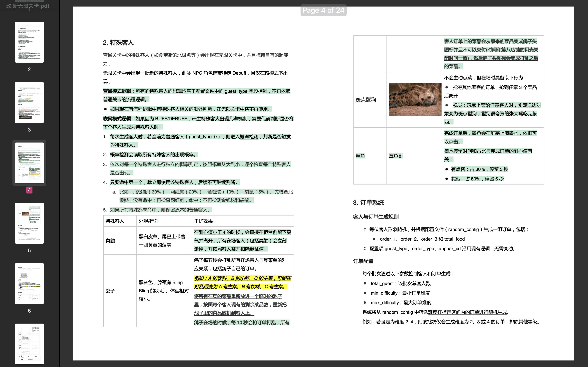The image size is (588, 367).
Task: Click the underlined 墨鱼 table cell text
Action: 360,156
